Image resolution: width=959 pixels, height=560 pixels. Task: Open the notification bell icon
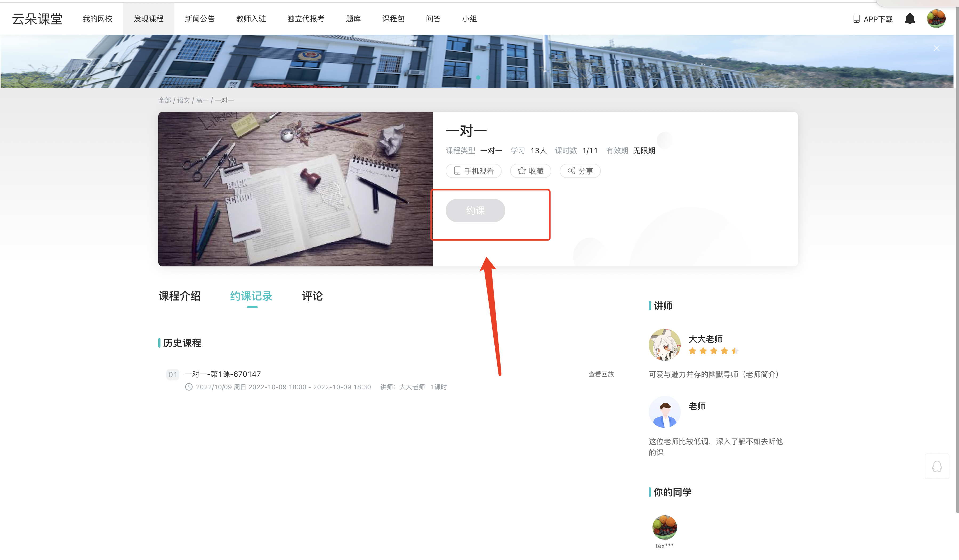[909, 19]
